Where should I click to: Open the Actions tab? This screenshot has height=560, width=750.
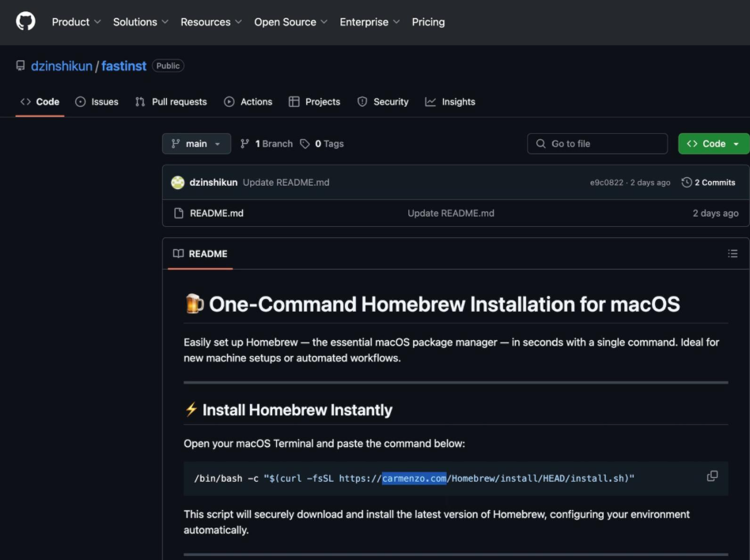click(248, 102)
